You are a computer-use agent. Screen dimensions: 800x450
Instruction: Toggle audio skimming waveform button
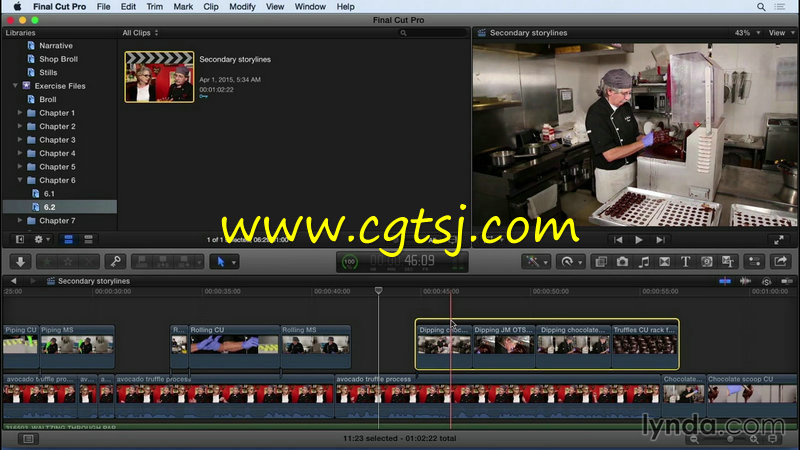[745, 281]
